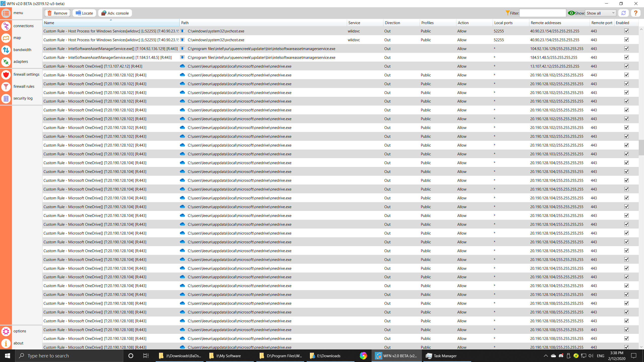Click the Adv. console button
This screenshot has width=644, height=362.
[x=115, y=13]
